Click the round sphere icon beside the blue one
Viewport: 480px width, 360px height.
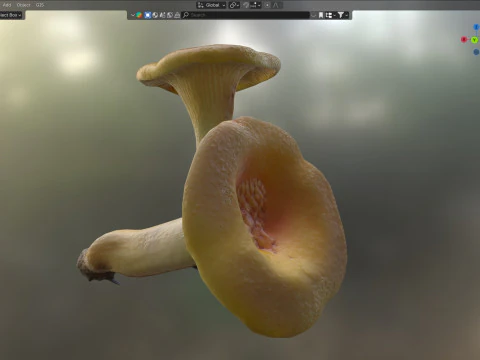tap(155, 15)
